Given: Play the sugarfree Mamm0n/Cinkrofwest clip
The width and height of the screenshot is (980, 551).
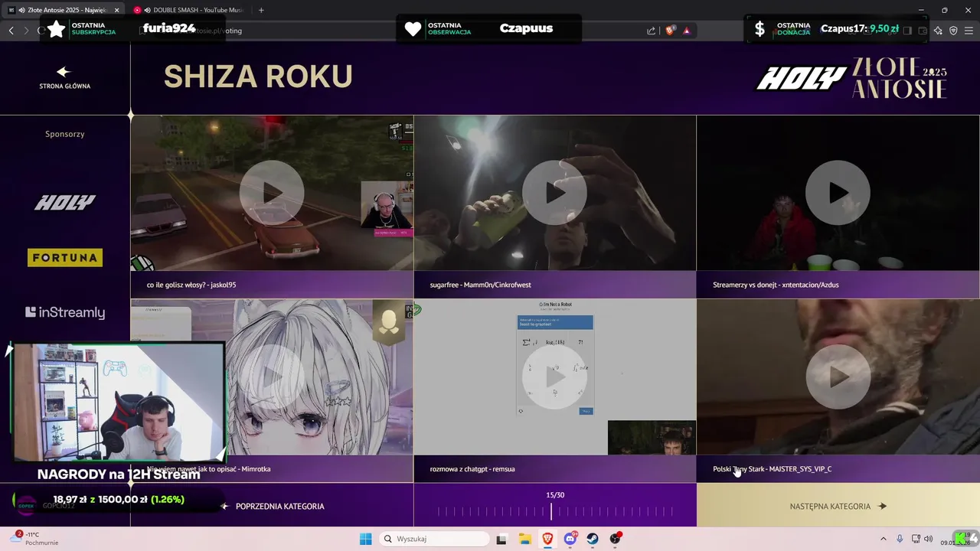Looking at the screenshot, I should pyautogui.click(x=555, y=193).
